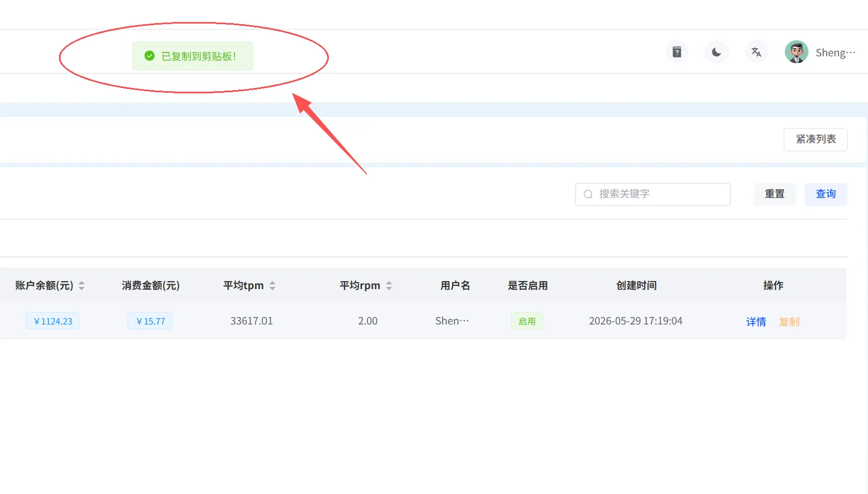This screenshot has height=494, width=868.
Task: Click the 紧凑列表 button
Action: (x=815, y=139)
